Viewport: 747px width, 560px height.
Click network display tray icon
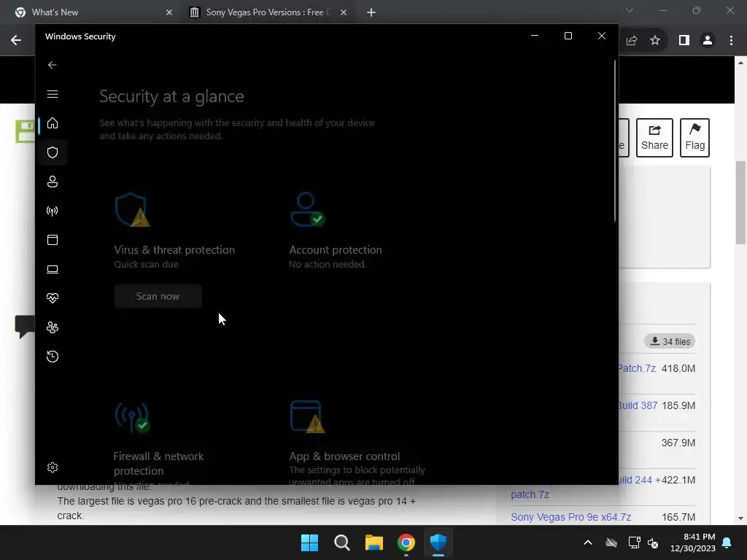(x=634, y=542)
